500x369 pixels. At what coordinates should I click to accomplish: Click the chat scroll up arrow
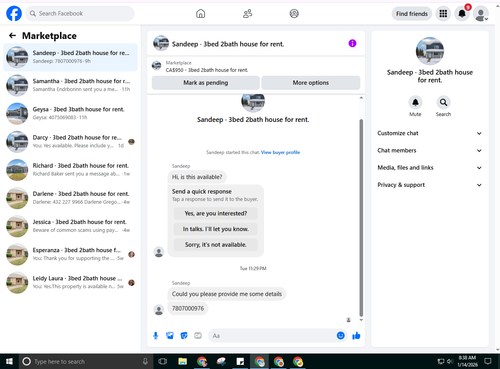pyautogui.click(x=361, y=98)
